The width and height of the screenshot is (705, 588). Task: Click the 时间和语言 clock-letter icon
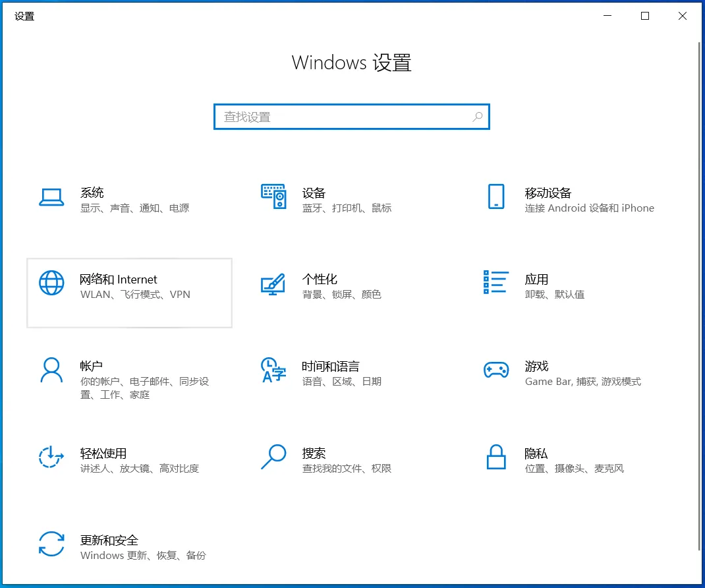pos(273,370)
